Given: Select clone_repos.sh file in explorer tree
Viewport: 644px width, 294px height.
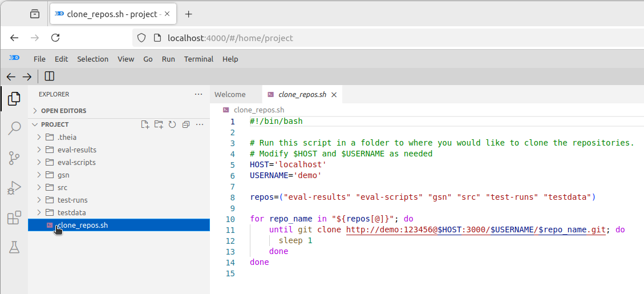Looking at the screenshot, I should click(119, 225).
